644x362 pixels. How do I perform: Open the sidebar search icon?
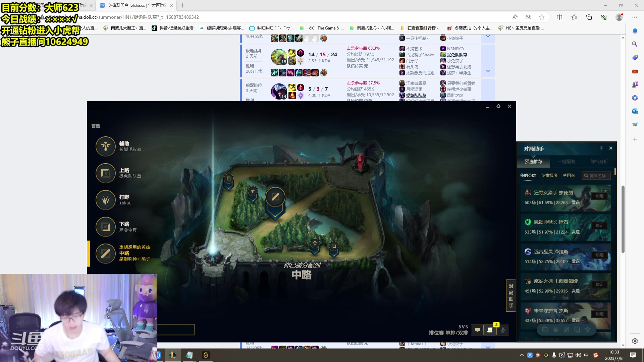pos(635,44)
